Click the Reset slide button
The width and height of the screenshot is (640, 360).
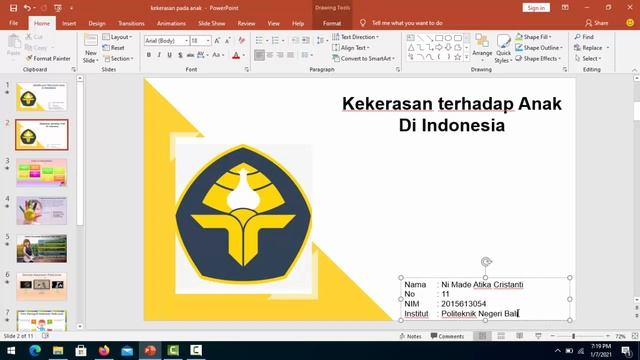coord(114,48)
